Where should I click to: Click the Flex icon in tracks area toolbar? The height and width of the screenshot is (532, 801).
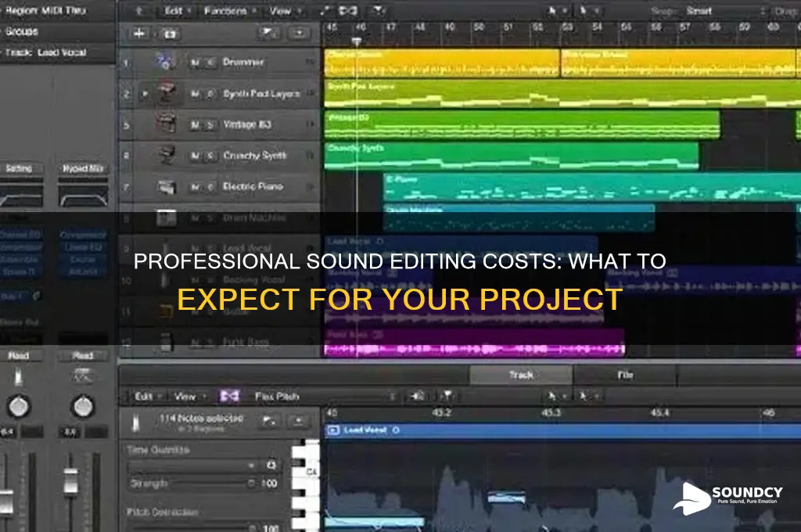point(348,10)
